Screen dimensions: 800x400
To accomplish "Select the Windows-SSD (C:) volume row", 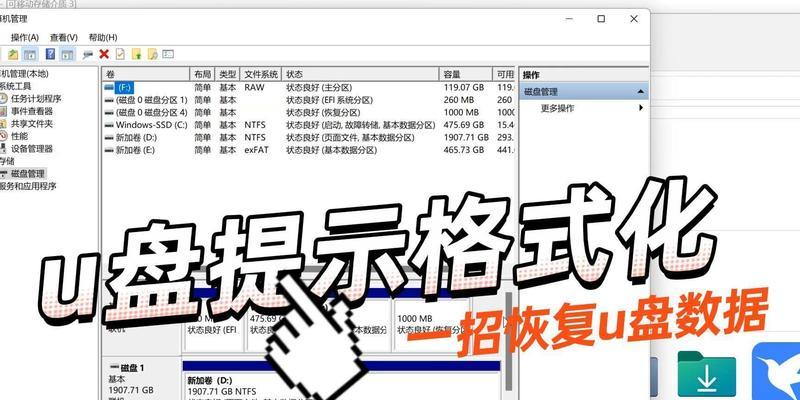I will [309, 125].
